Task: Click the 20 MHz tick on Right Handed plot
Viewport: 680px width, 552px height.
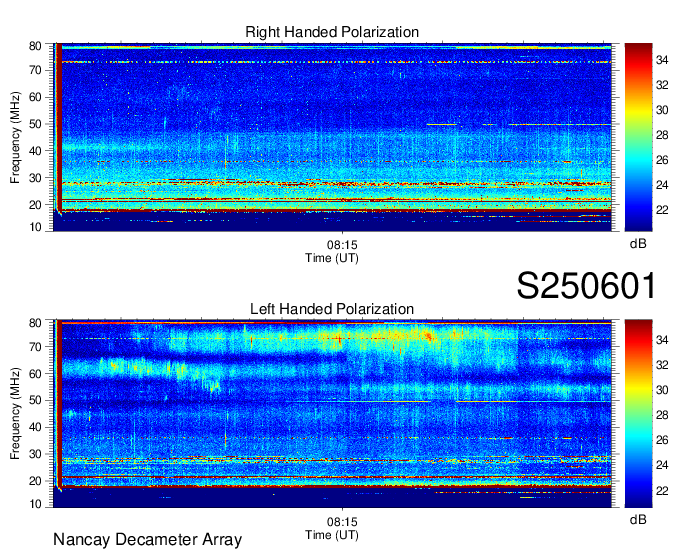Action: 35,205
